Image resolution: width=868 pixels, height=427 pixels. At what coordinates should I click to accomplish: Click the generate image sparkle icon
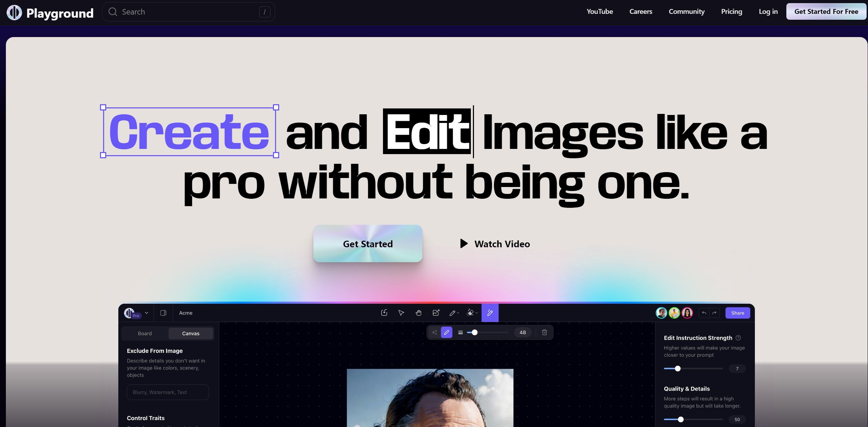coord(436,313)
